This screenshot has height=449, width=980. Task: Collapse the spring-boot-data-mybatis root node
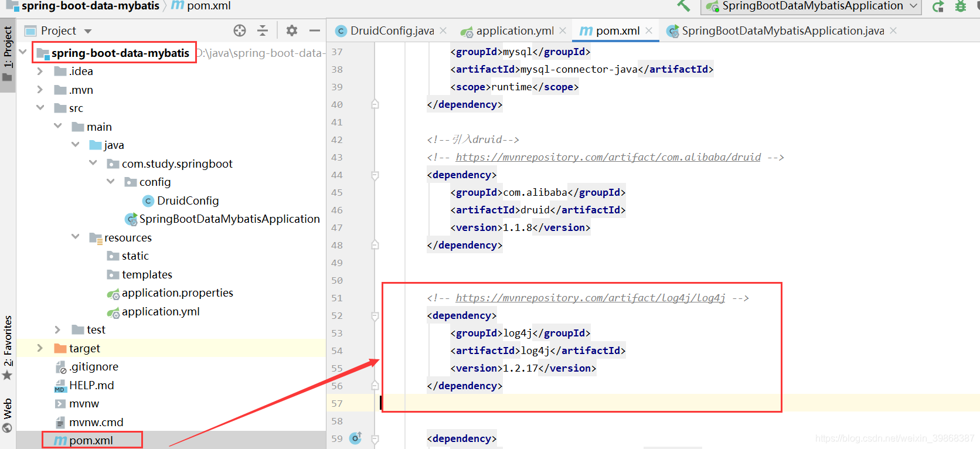pyautogui.click(x=23, y=52)
